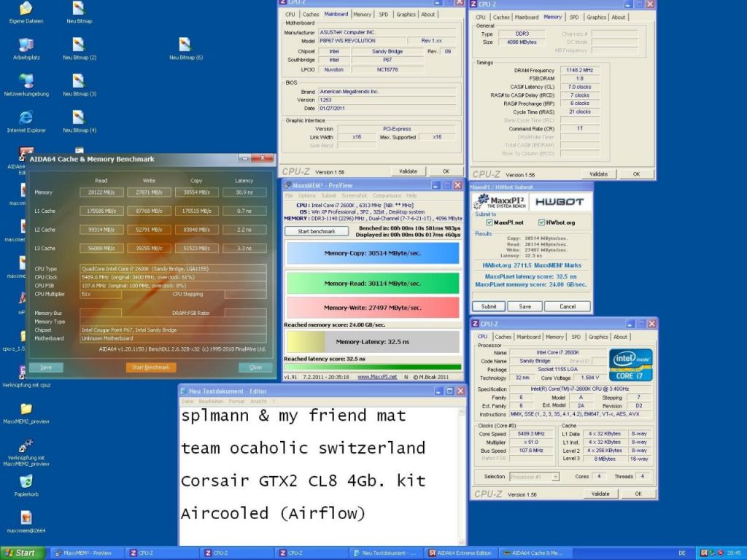
Task: Click Memory-Copy result bar in MaxxMEM
Action: click(x=373, y=253)
